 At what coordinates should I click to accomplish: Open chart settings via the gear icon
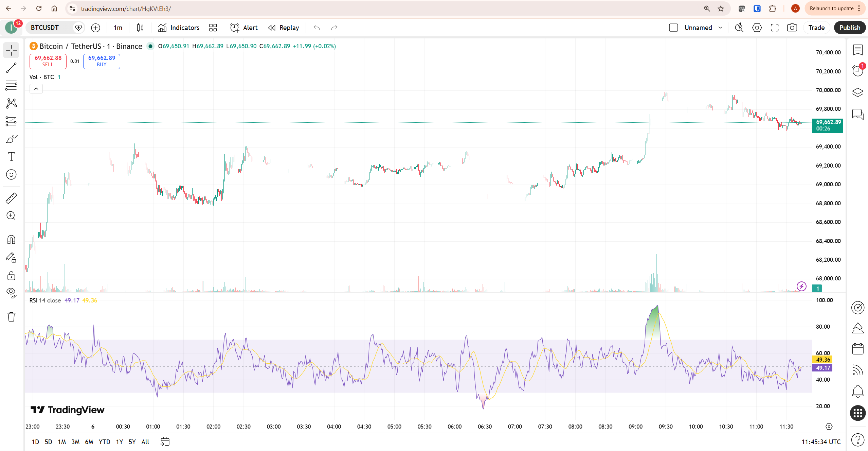(757, 28)
